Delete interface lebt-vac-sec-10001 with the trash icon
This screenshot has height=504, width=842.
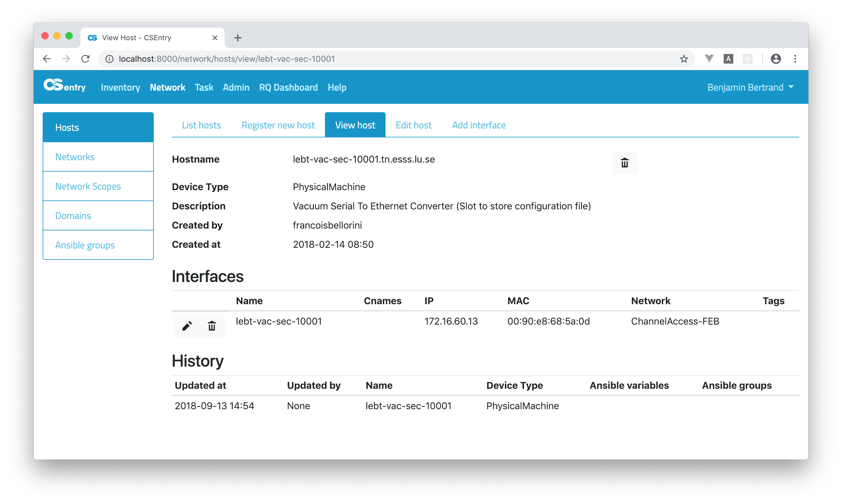pyautogui.click(x=212, y=326)
